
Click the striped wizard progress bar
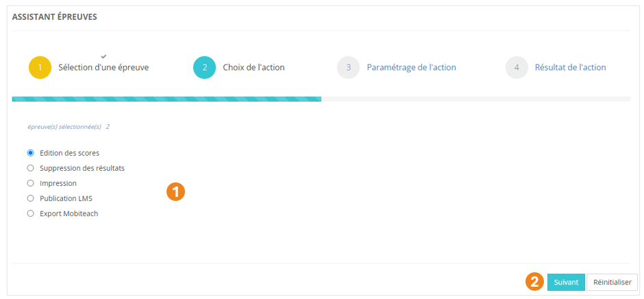[x=166, y=99]
